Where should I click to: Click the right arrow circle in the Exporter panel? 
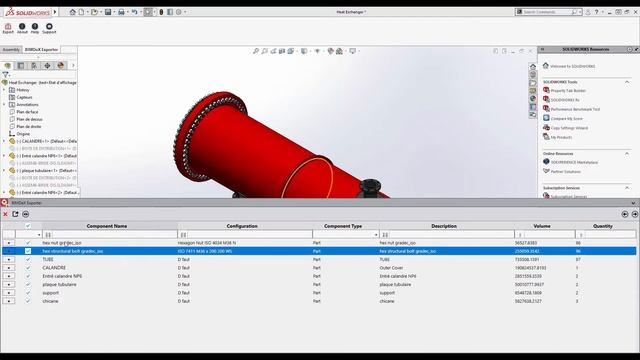[635, 214]
